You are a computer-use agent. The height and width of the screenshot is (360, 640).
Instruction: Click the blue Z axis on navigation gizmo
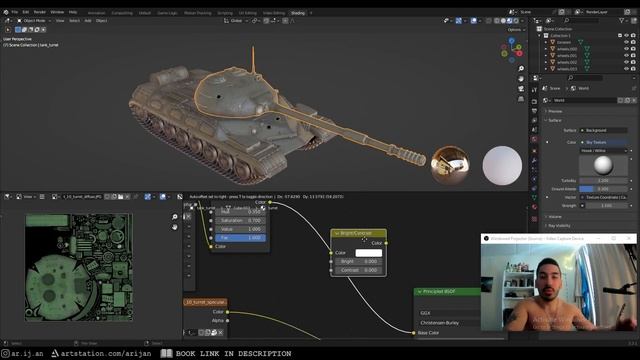[511, 40]
